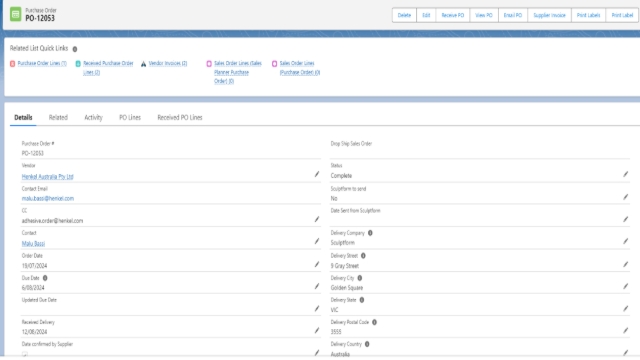The image size is (640, 360).
Task: Edit the Status field pencil icon
Action: pyautogui.click(x=625, y=174)
